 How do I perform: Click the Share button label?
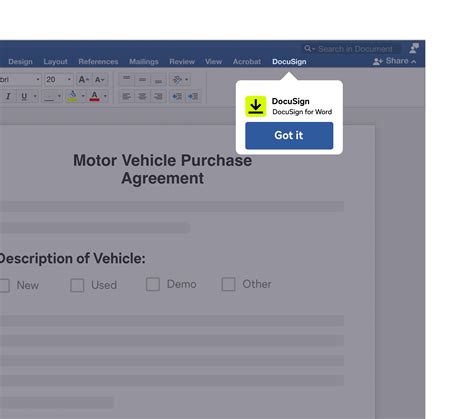[x=397, y=61]
